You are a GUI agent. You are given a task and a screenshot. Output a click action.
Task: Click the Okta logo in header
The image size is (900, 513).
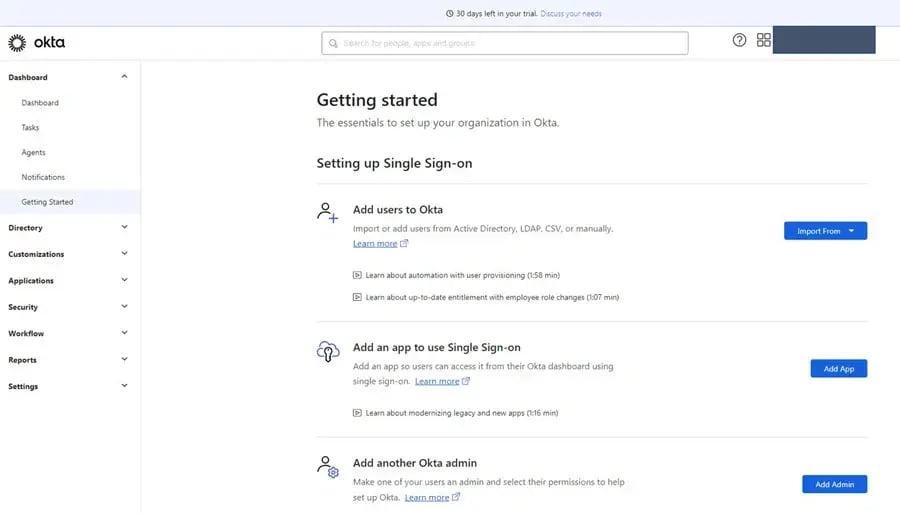(37, 43)
